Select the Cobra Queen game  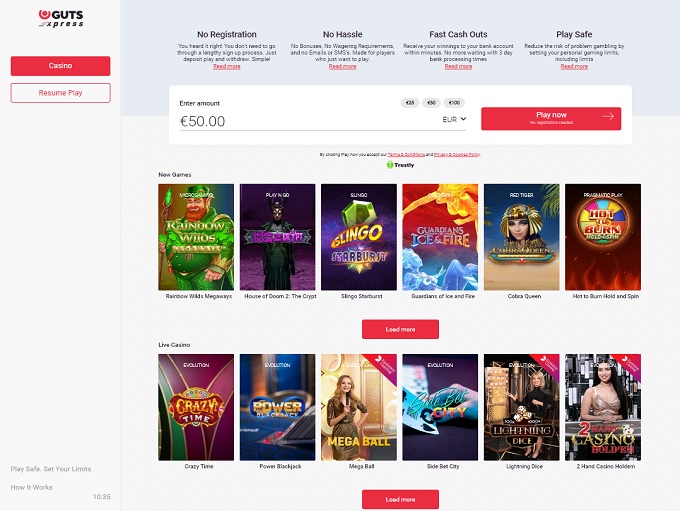coord(522,237)
